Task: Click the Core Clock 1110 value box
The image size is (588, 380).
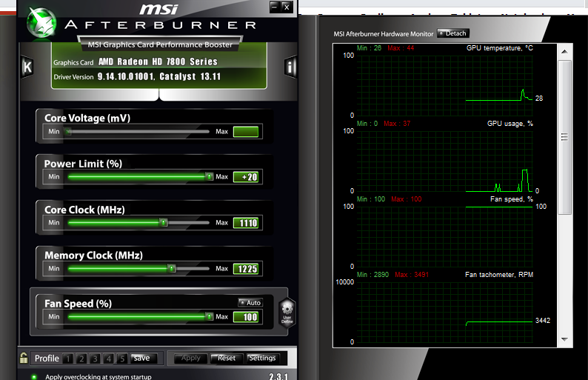Action: pyautogui.click(x=246, y=223)
